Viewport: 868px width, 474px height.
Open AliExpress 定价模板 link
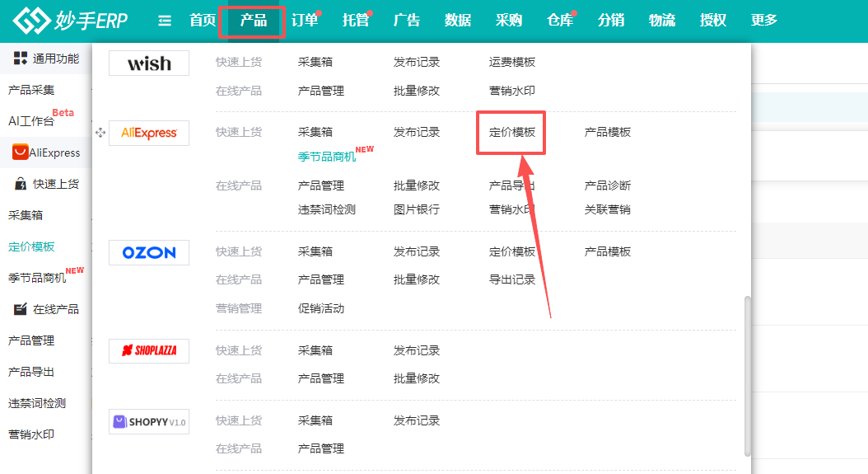512,132
